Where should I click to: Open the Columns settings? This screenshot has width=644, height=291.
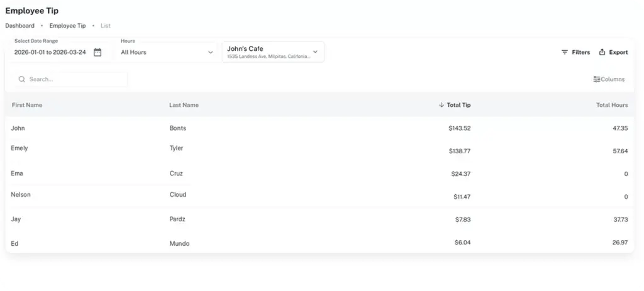pos(609,79)
